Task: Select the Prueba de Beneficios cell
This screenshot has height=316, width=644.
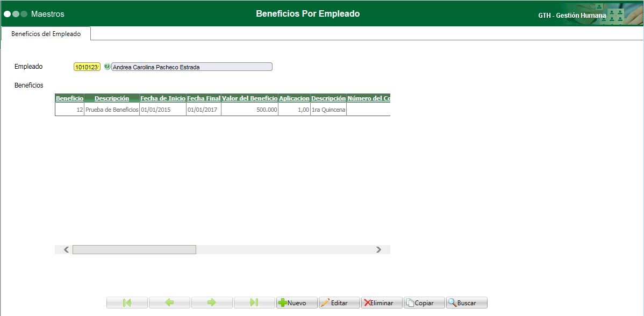Action: coord(112,110)
